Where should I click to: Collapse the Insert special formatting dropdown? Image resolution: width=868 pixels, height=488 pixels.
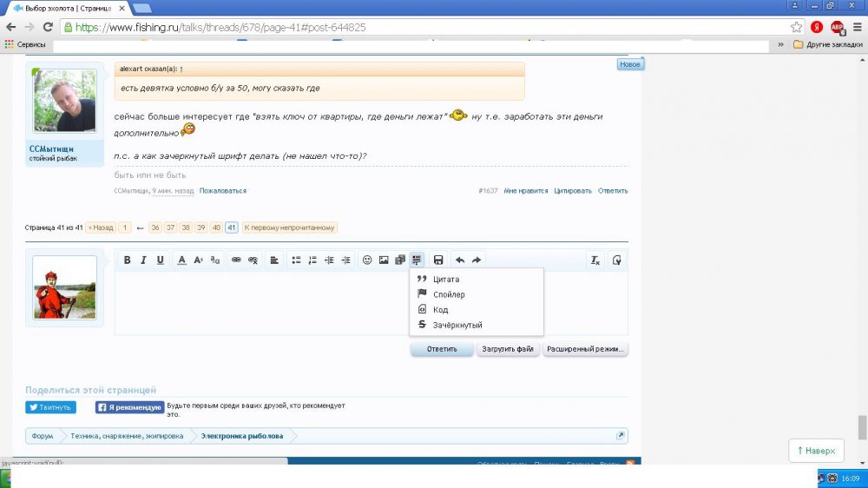point(417,260)
